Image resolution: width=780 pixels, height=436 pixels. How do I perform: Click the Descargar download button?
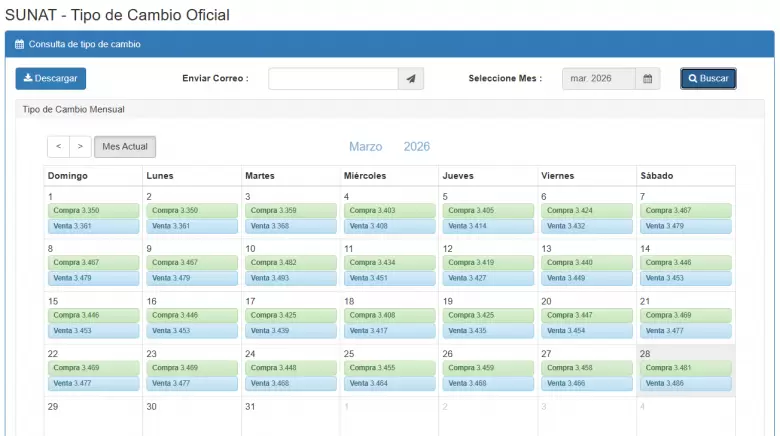[x=51, y=79]
